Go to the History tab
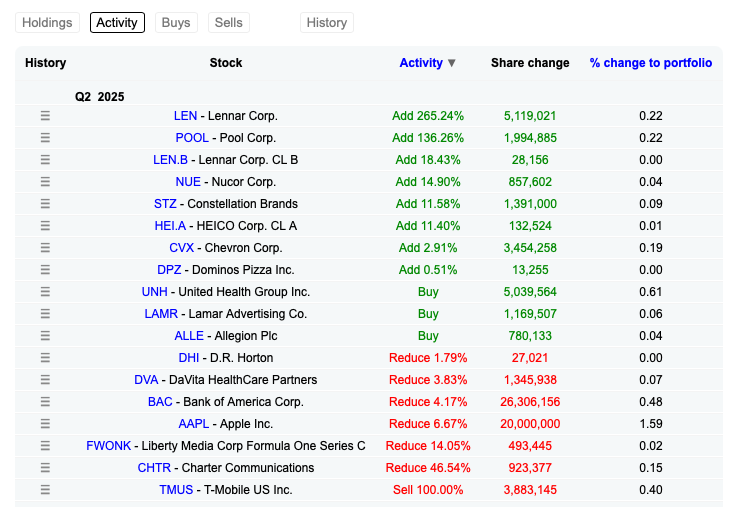 click(x=327, y=23)
